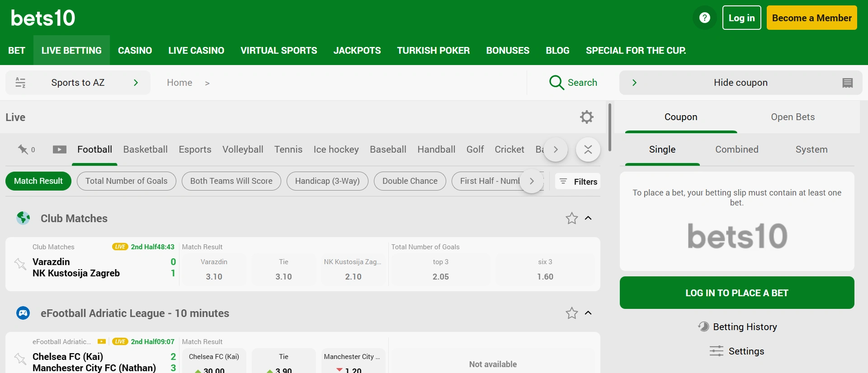Switch to the Ice hockey tab
The height and width of the screenshot is (373, 868).
tap(336, 149)
